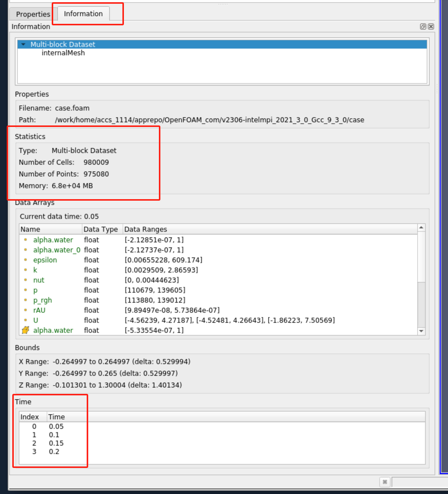Select the time step row with time 0.15
The image size is (448, 494).
coord(56,443)
